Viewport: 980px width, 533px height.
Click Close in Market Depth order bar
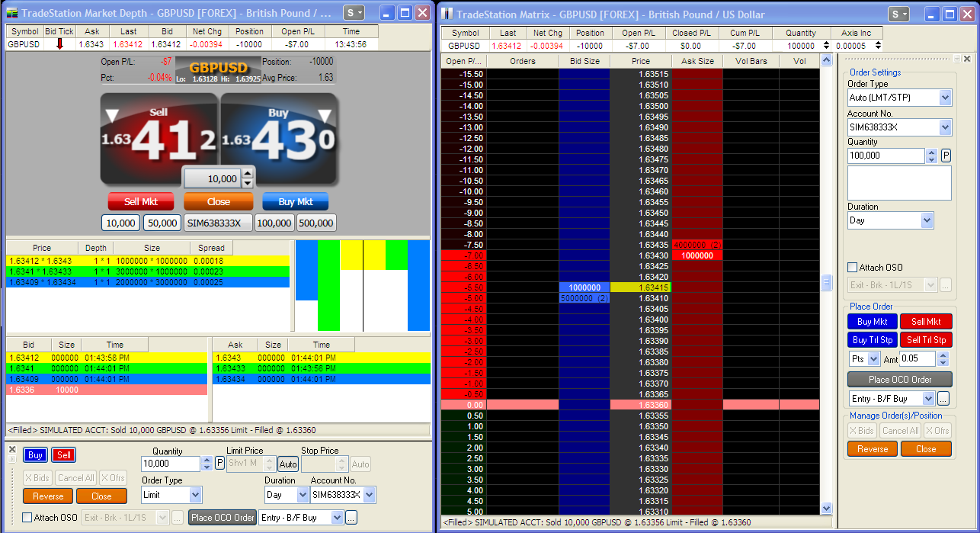tap(101, 496)
